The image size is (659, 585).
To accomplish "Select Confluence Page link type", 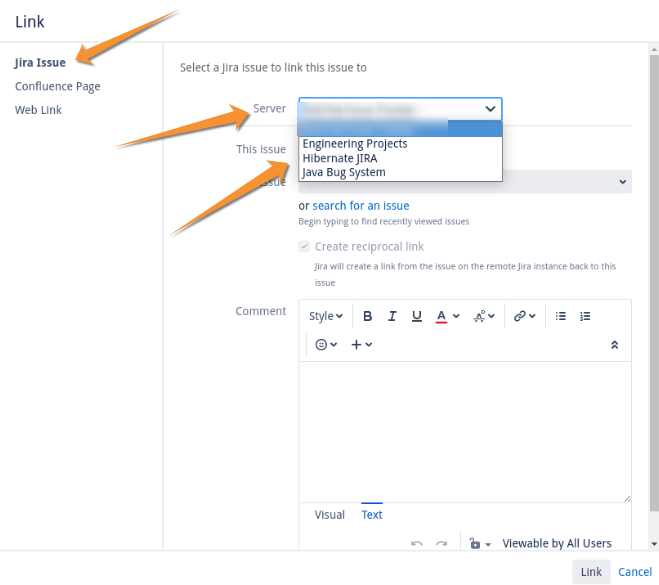I will coord(58,86).
